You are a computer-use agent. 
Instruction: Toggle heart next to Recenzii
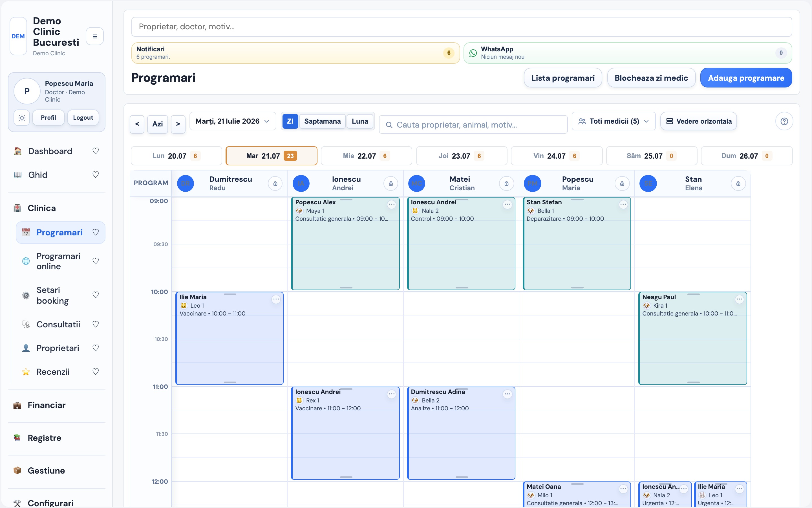[x=96, y=372]
